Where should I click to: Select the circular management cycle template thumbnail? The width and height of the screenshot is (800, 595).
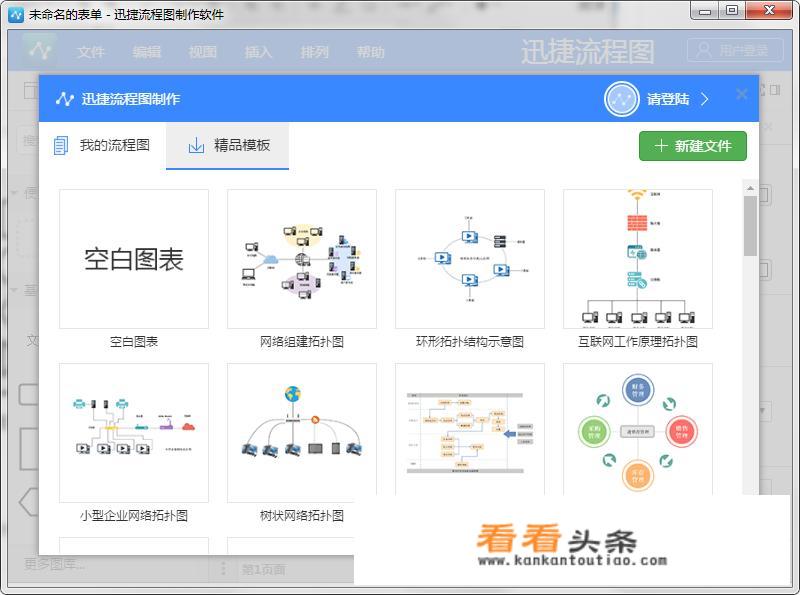click(638, 430)
